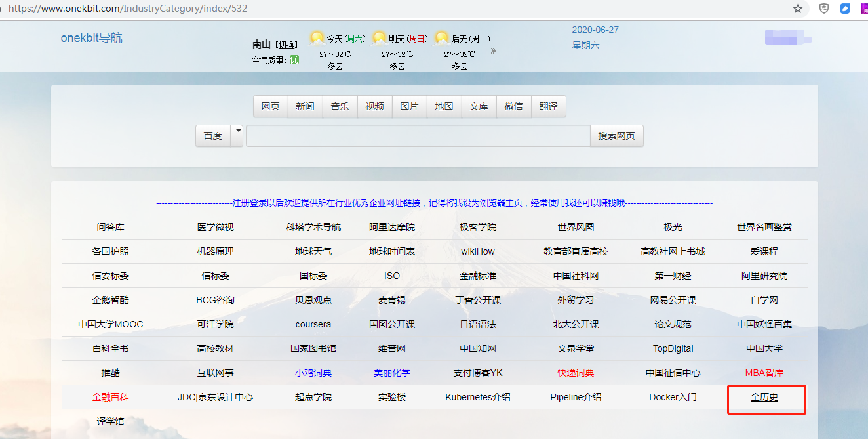The width and height of the screenshot is (868, 439).
Task: Switch to the 翻译 search tab
Action: (548, 106)
